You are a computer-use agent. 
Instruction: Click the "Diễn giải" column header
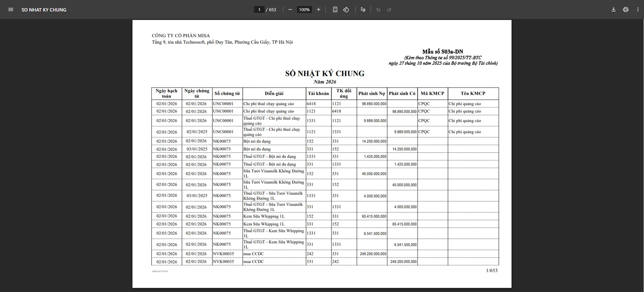pyautogui.click(x=274, y=94)
